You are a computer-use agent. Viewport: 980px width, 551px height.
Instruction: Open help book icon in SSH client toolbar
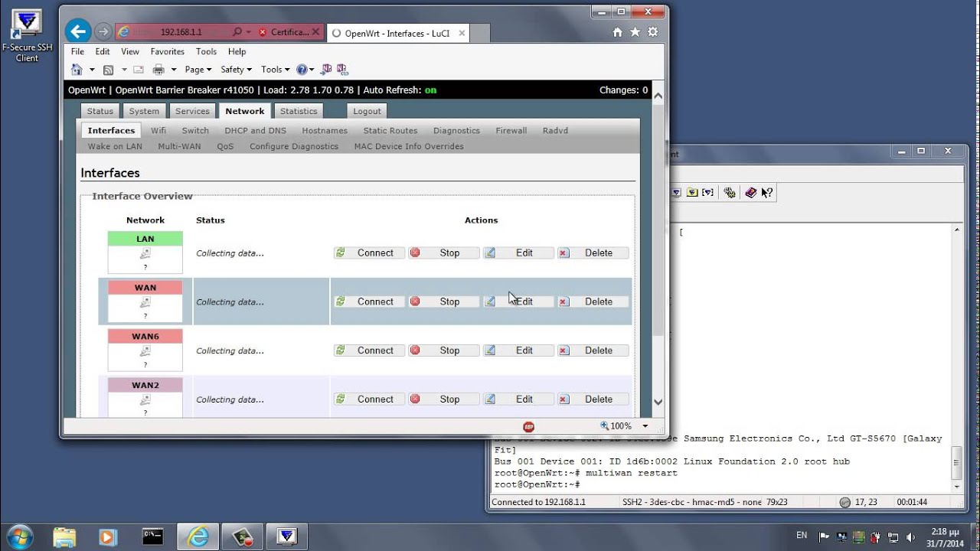[x=750, y=193]
